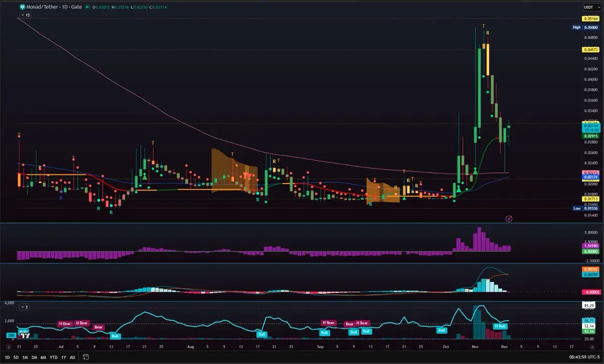Click the 'Nov' date on the time axis
The height and width of the screenshot is (364, 604).
476,347
